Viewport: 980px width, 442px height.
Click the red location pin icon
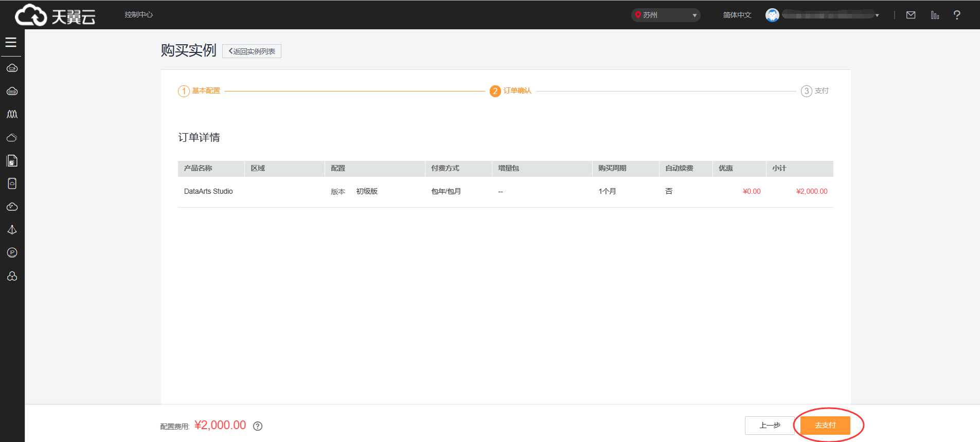click(x=638, y=15)
